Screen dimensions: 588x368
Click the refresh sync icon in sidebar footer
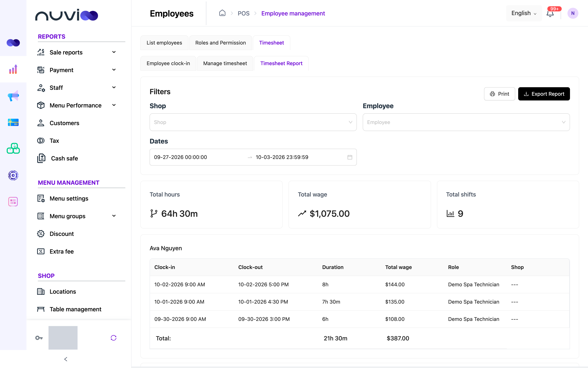pyautogui.click(x=114, y=338)
